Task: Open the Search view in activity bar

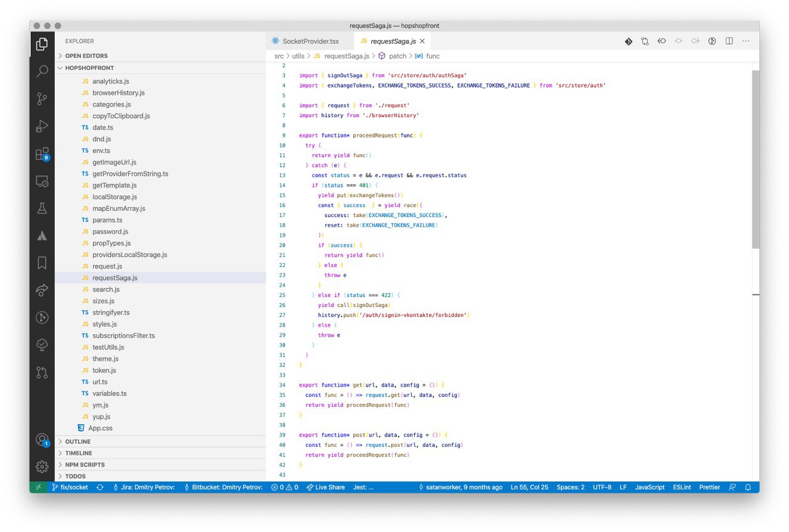Action: [x=42, y=71]
